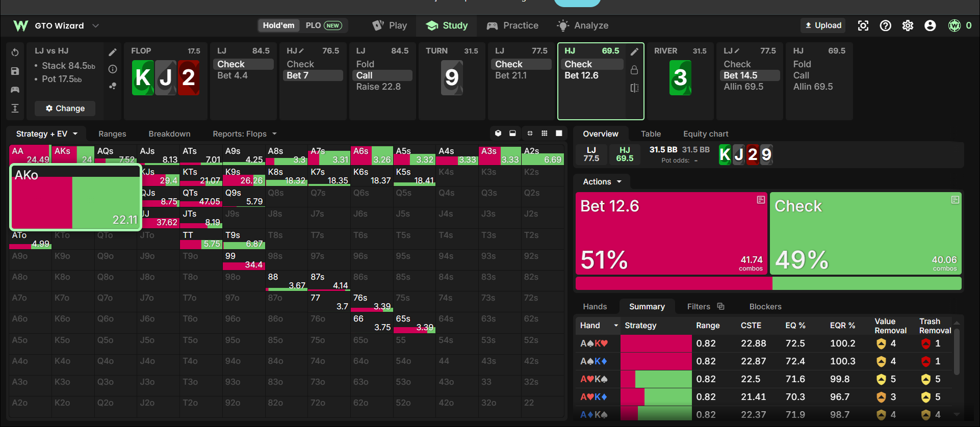Click the save floppy-disk icon
Screen dimensions: 980x427
(x=15, y=71)
